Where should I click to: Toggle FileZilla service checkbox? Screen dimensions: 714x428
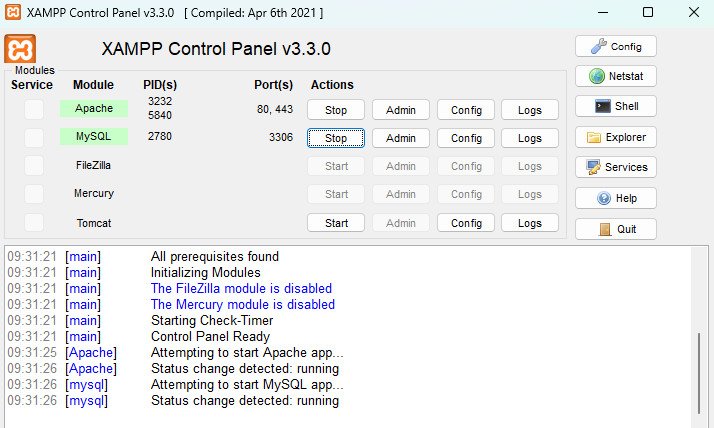34,166
